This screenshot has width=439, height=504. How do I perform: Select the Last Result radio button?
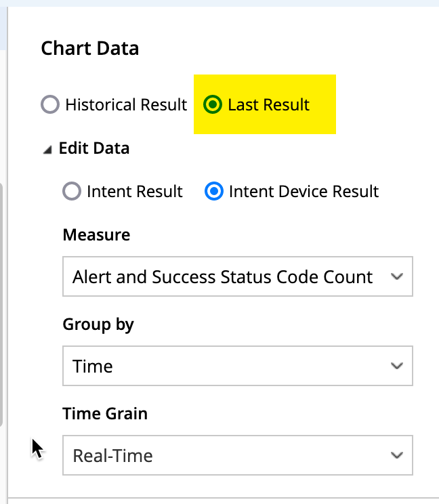tap(213, 105)
